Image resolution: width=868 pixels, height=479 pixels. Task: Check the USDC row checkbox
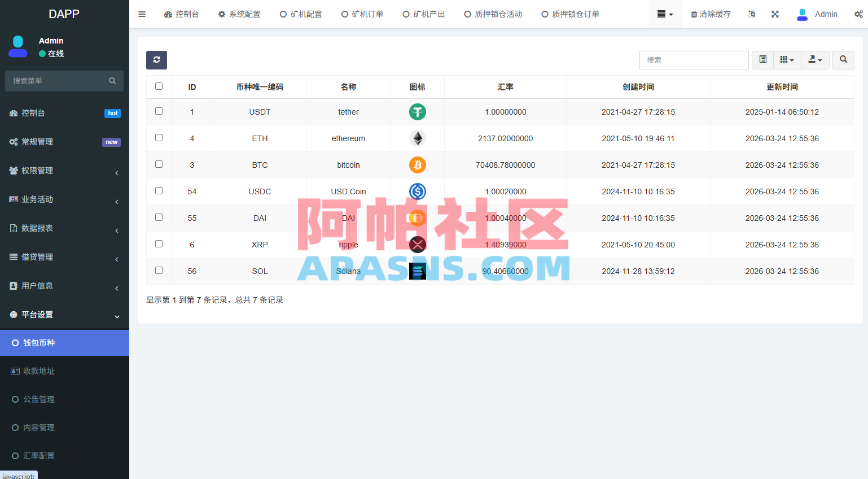159,191
